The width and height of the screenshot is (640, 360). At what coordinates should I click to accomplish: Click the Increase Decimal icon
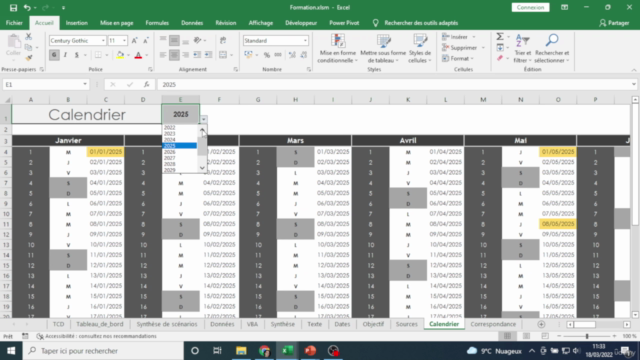click(292, 55)
